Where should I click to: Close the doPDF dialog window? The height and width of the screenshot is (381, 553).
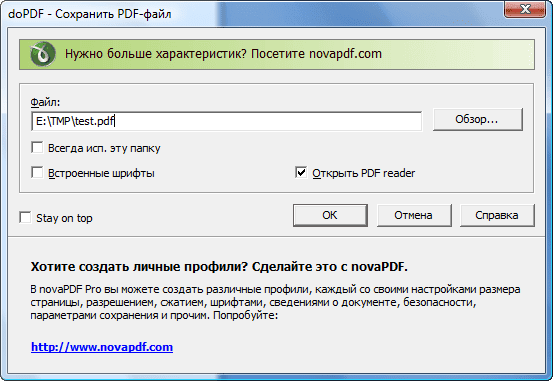pyautogui.click(x=525, y=9)
